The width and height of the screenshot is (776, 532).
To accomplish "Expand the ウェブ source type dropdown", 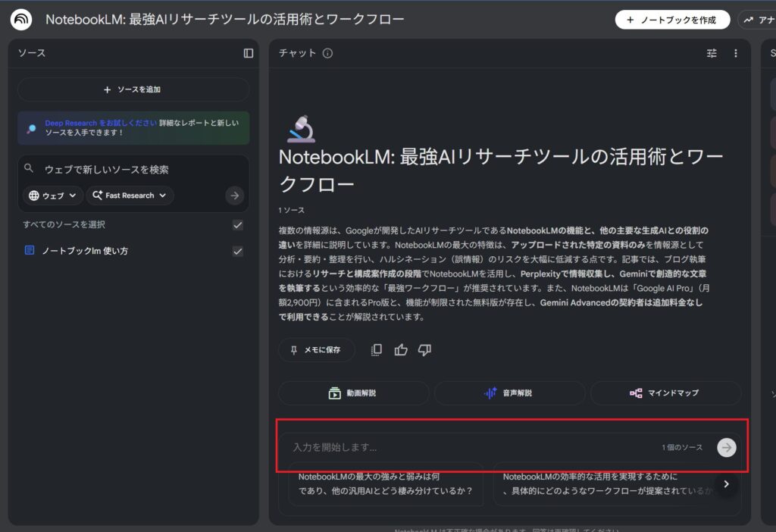I will [x=54, y=196].
